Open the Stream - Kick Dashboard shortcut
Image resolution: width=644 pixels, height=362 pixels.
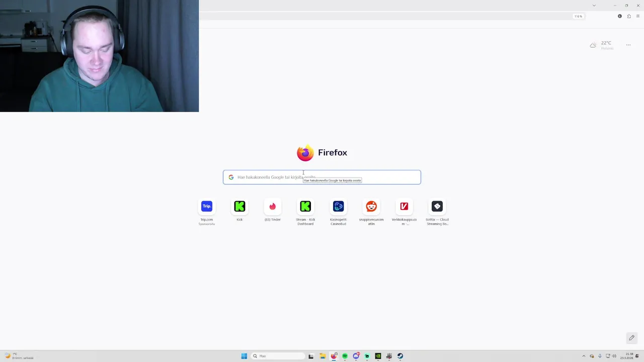(x=305, y=212)
